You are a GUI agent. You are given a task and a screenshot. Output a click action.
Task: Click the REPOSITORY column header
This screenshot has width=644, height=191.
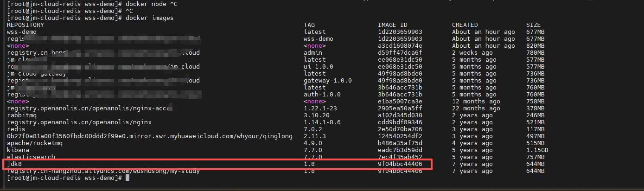[x=26, y=25]
